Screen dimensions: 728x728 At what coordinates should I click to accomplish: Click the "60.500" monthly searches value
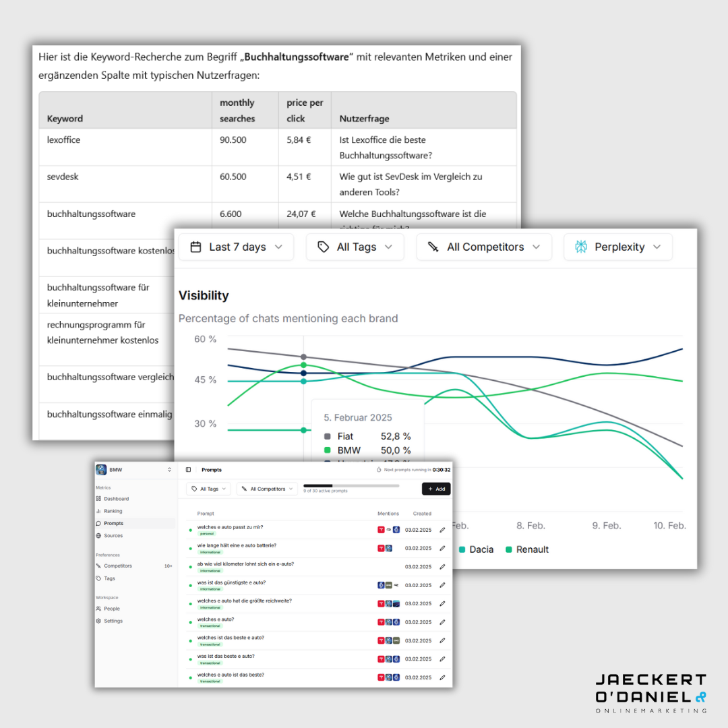pos(233,177)
